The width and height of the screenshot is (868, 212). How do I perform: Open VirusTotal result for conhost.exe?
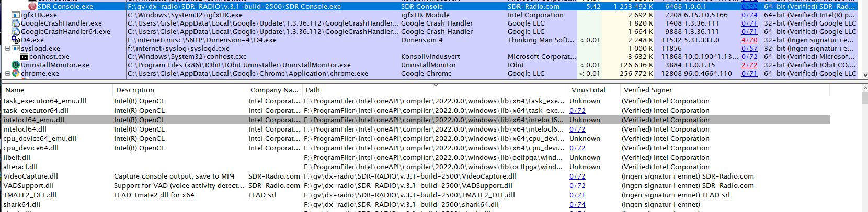pos(749,57)
